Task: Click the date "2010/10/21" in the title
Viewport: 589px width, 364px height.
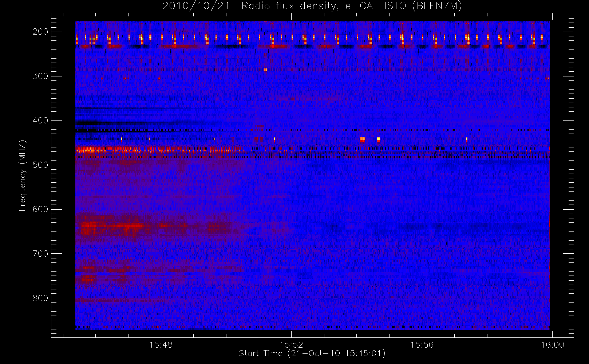Action: coord(197,6)
